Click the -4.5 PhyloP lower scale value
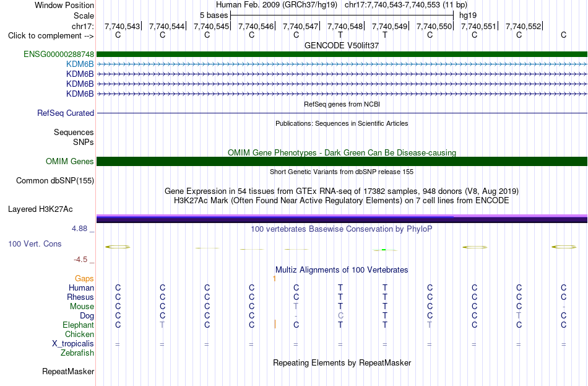Screen dimensions: 588x386 80,260
